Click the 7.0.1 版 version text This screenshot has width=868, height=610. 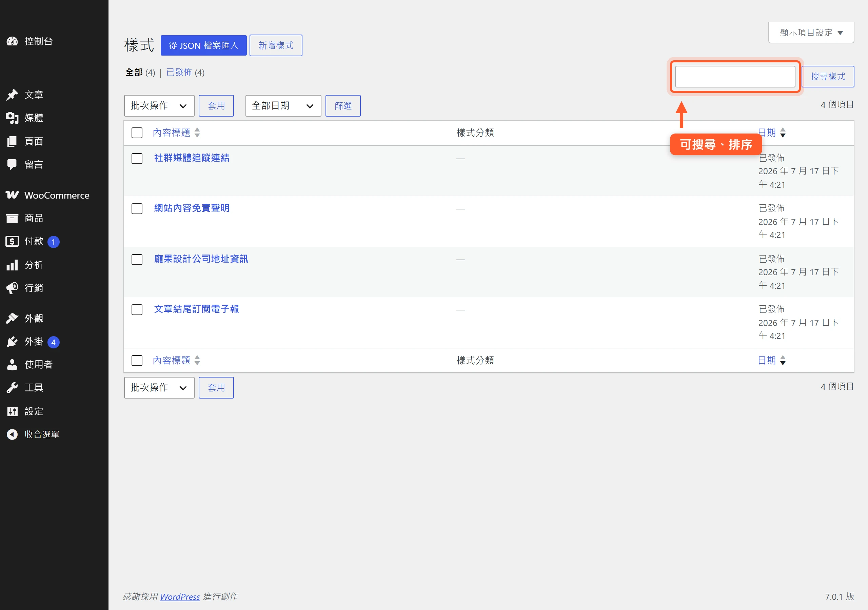(x=839, y=597)
